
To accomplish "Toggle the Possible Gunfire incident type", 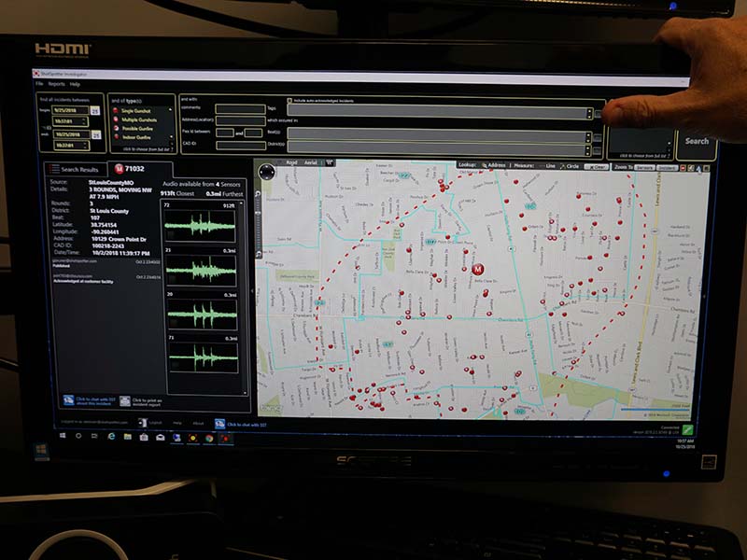I will click(134, 129).
